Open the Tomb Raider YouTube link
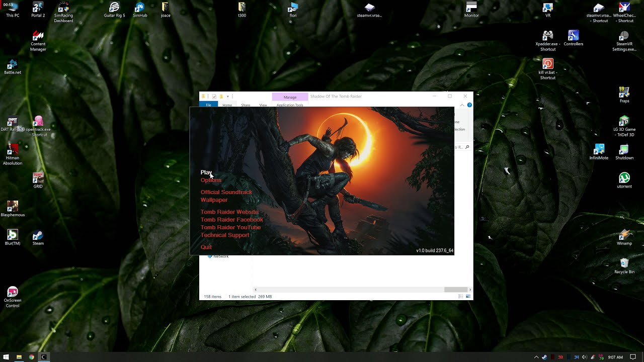The width and height of the screenshot is (644, 362). pyautogui.click(x=230, y=227)
